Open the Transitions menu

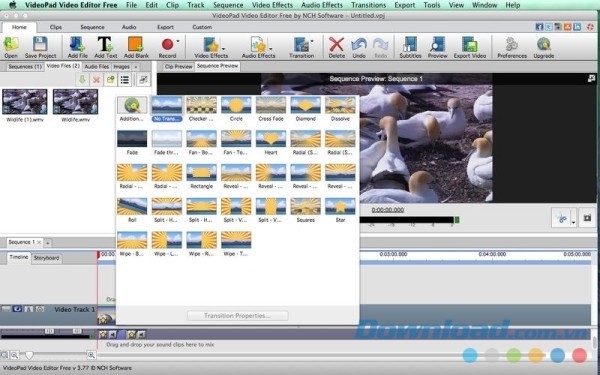tap(368, 5)
